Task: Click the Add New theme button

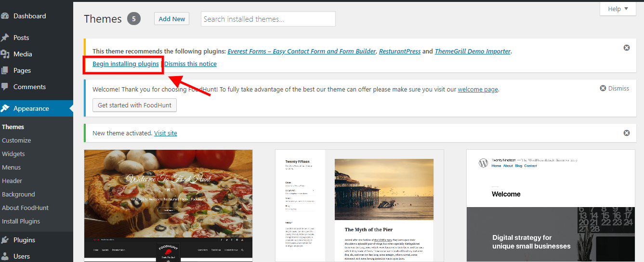Action: (x=171, y=19)
